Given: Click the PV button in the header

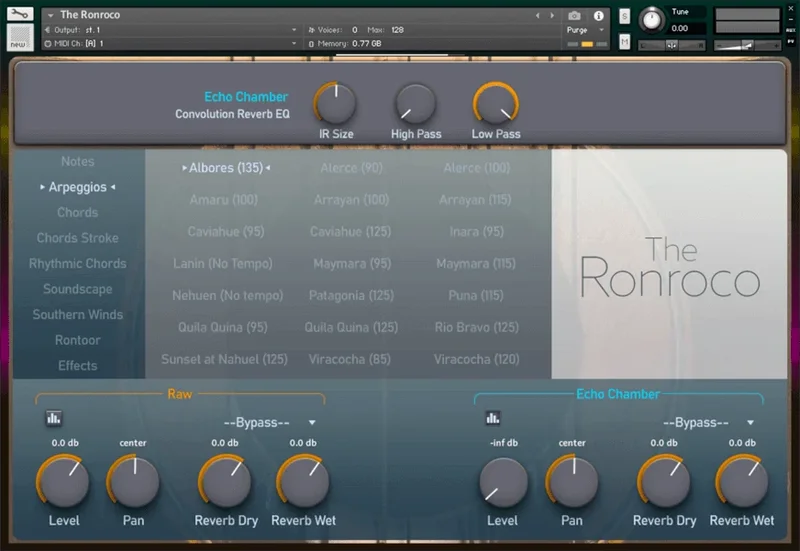Looking at the screenshot, I should point(791,41).
